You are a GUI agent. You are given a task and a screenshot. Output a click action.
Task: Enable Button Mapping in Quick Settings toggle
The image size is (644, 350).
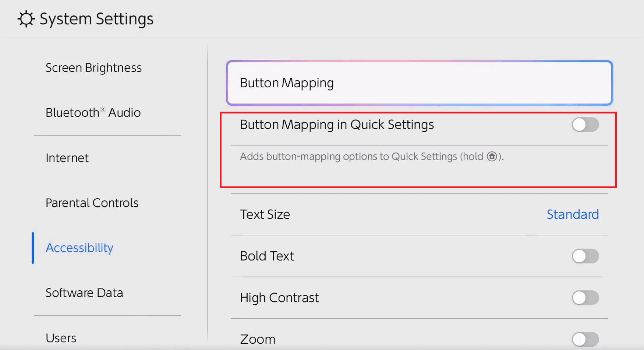click(585, 125)
